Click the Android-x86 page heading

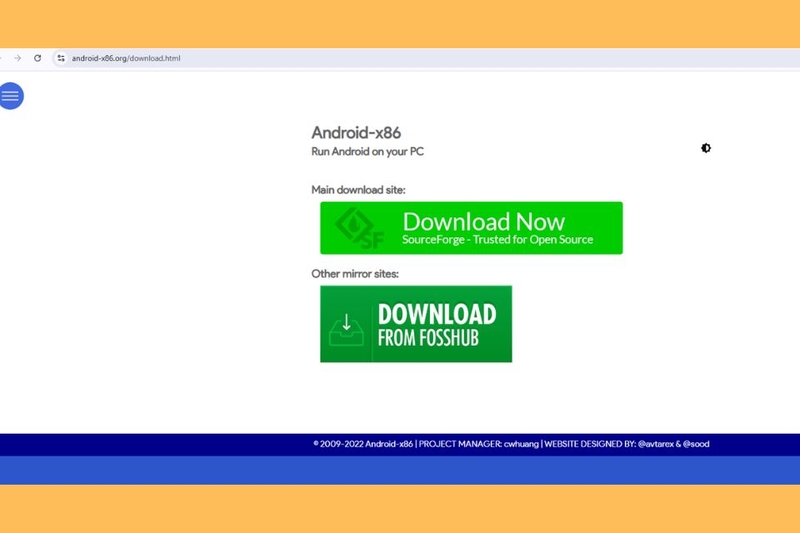(x=356, y=133)
